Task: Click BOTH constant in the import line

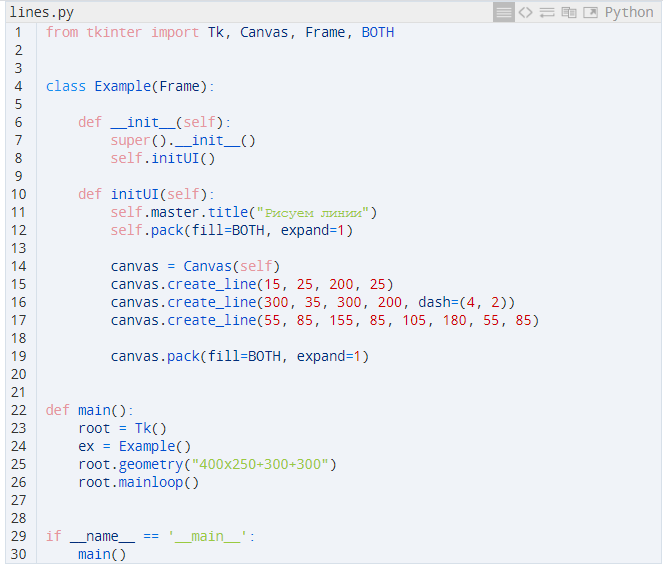Action: click(378, 33)
